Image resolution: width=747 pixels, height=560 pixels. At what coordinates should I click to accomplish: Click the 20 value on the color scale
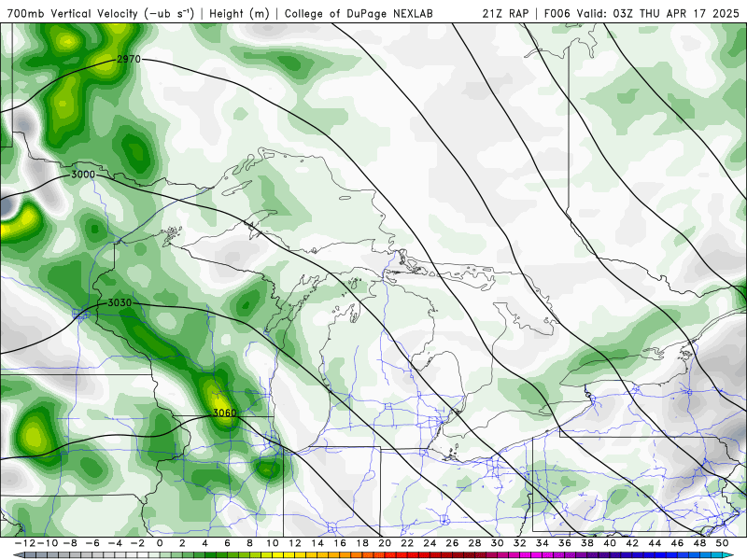pyautogui.click(x=385, y=543)
